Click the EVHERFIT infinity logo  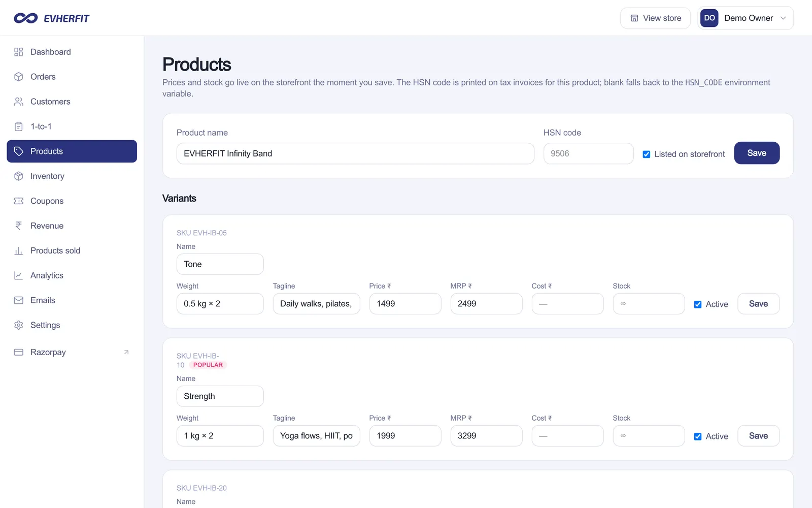(26, 18)
